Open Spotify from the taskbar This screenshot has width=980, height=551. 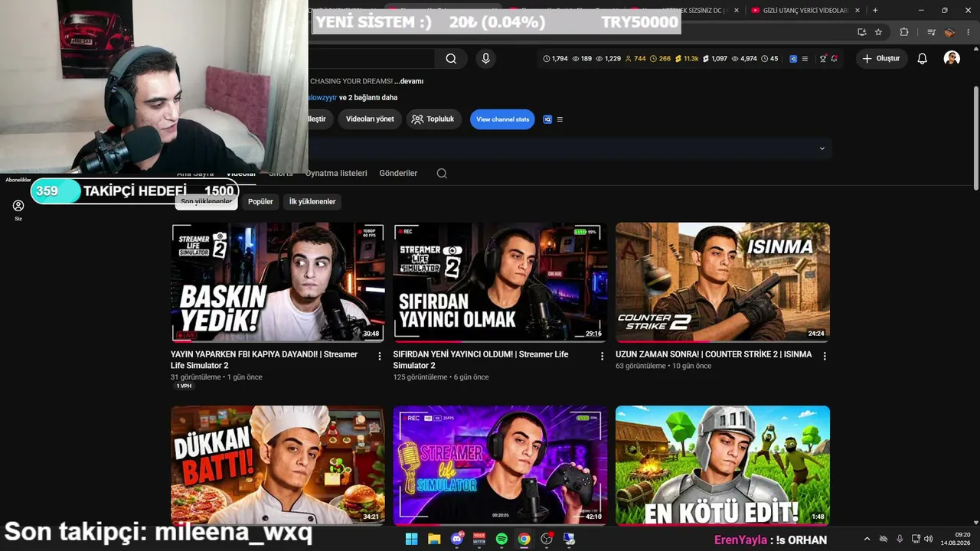(501, 539)
